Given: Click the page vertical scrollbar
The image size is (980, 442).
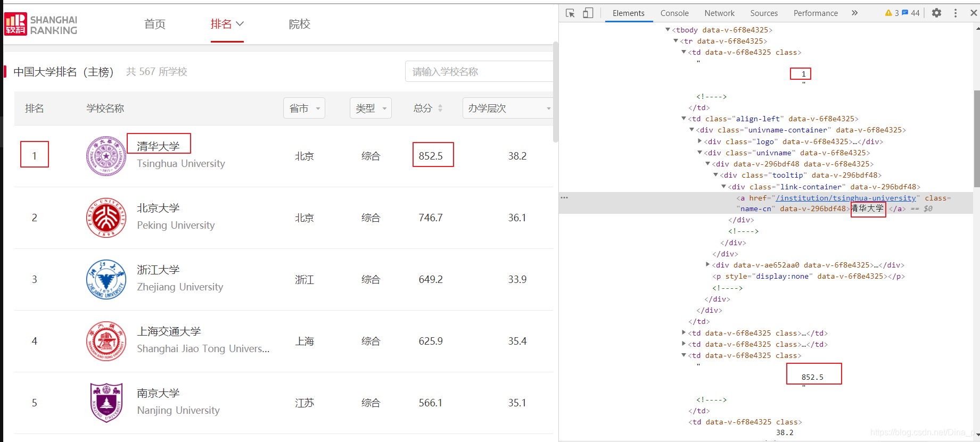Looking at the screenshot, I should click(556, 93).
